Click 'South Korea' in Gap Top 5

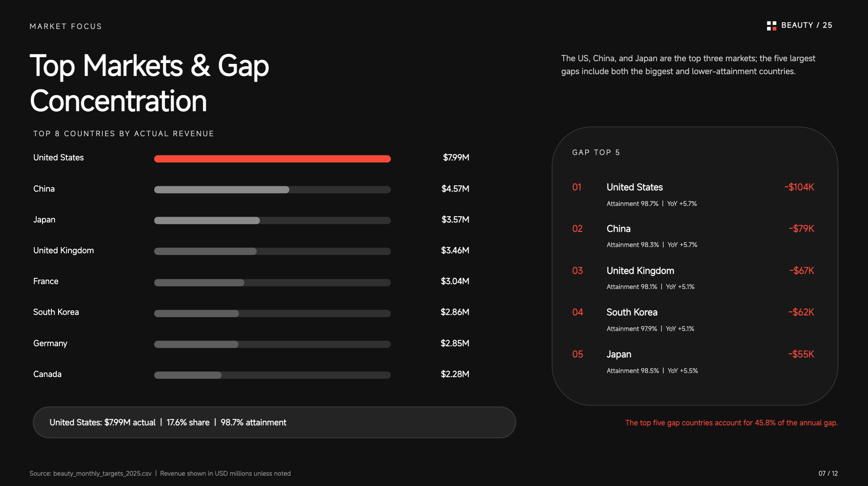point(632,312)
